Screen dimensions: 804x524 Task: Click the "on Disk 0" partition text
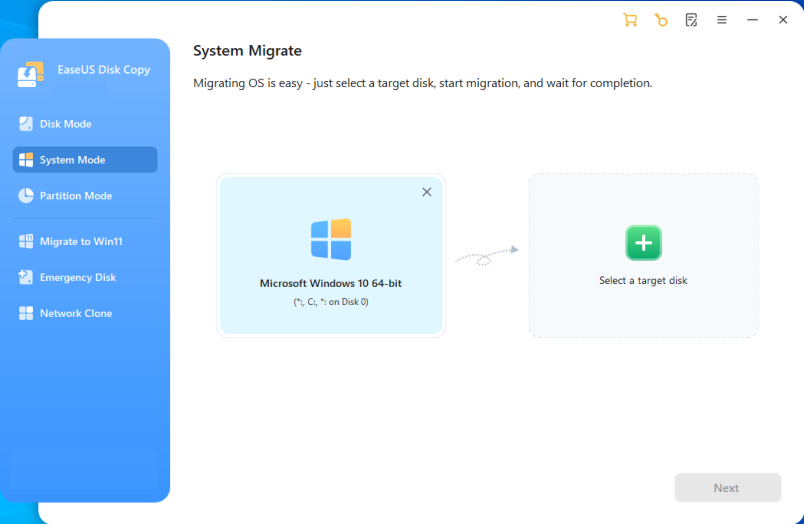point(348,302)
